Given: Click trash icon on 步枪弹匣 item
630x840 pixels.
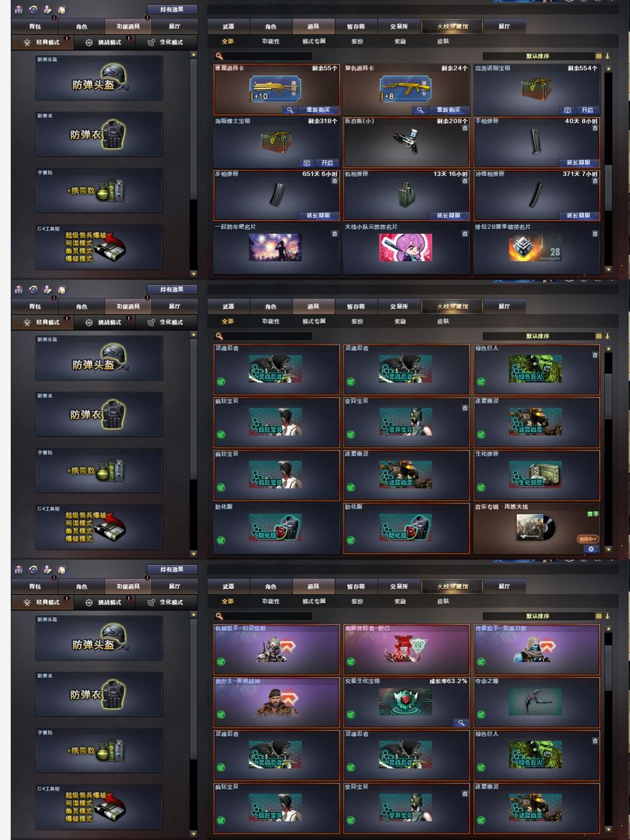Looking at the screenshot, I should 335,181.
